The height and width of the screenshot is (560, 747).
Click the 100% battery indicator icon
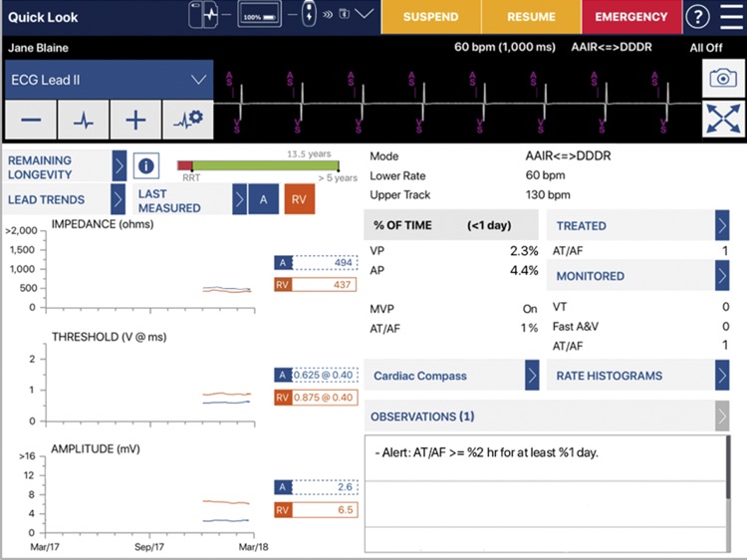(x=259, y=15)
